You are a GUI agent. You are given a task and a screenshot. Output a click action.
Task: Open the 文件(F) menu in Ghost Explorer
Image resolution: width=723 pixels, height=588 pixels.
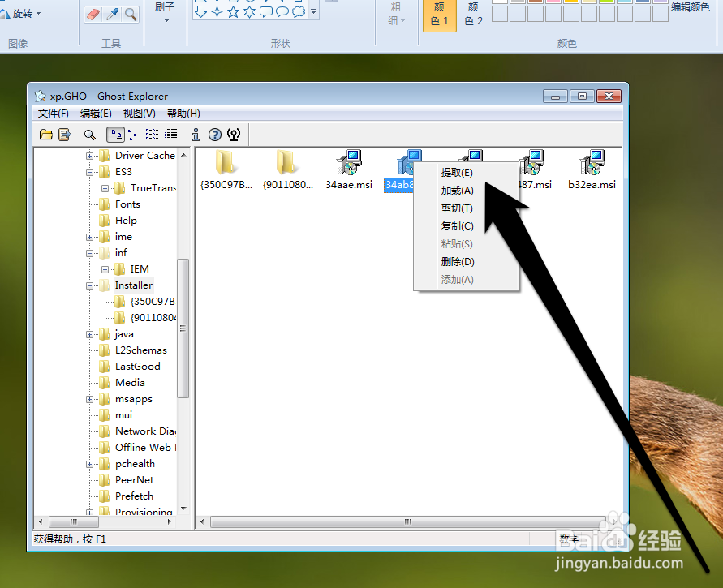(53, 114)
